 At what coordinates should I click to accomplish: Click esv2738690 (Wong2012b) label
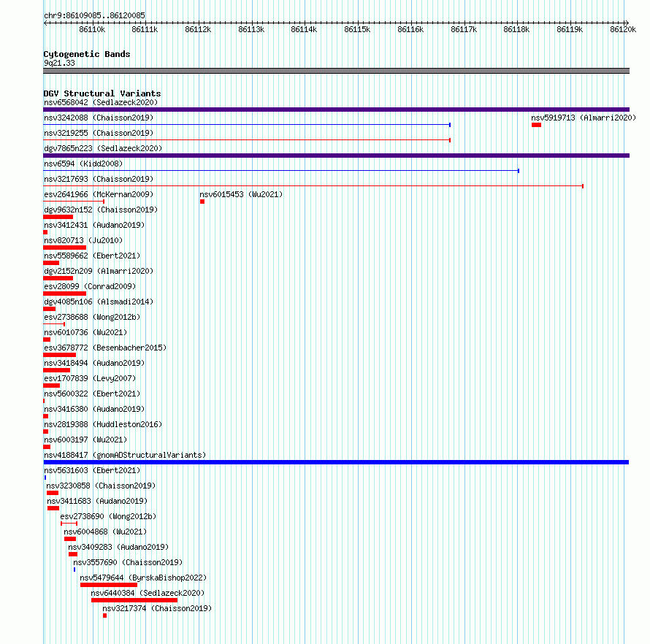click(108, 516)
